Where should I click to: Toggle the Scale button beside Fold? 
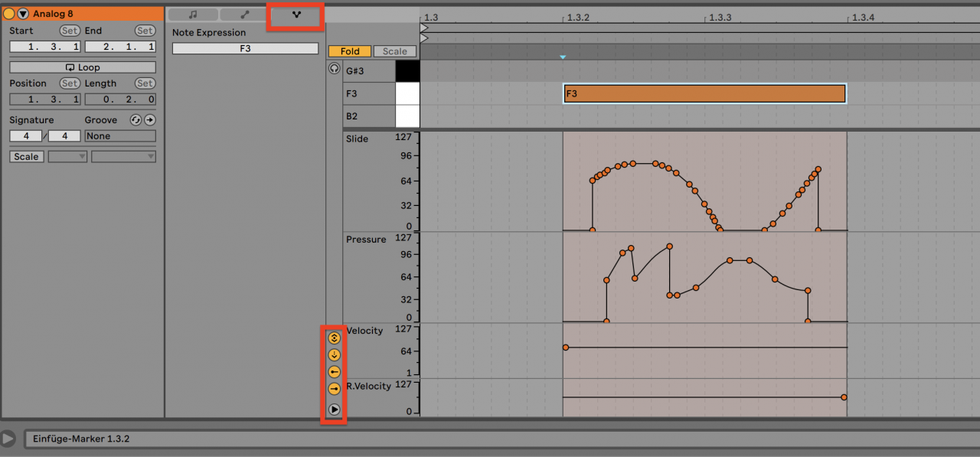coord(395,51)
